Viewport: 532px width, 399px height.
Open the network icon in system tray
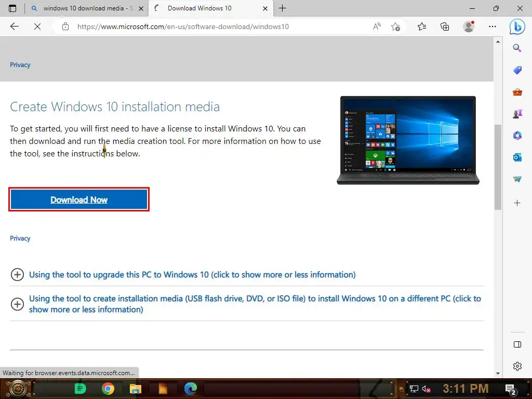coord(414,389)
